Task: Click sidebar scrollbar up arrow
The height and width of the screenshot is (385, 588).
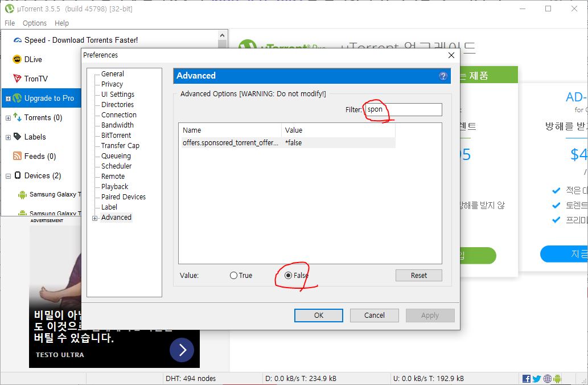Action: pos(222,35)
